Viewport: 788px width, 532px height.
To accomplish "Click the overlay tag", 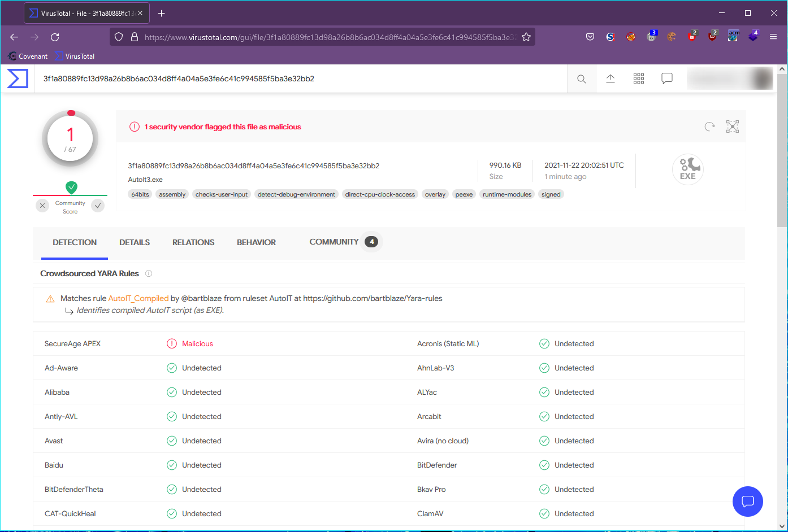I will point(435,194).
